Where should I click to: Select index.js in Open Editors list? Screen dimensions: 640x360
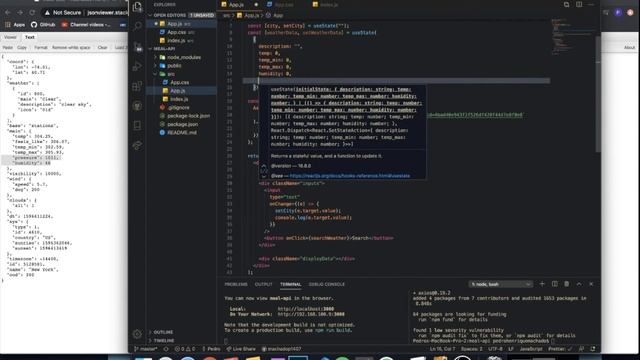coord(181,41)
